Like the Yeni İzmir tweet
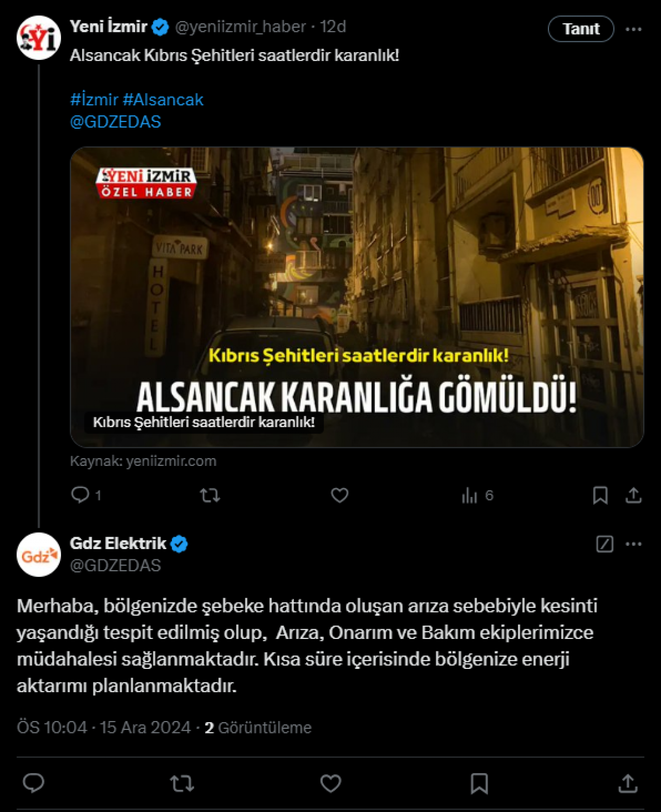 coord(339,495)
